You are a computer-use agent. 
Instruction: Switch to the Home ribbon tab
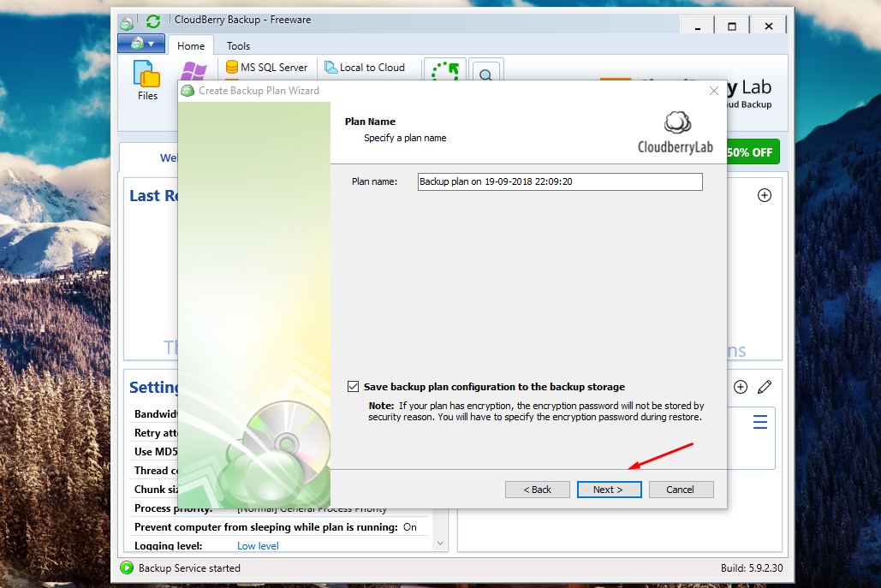point(191,46)
